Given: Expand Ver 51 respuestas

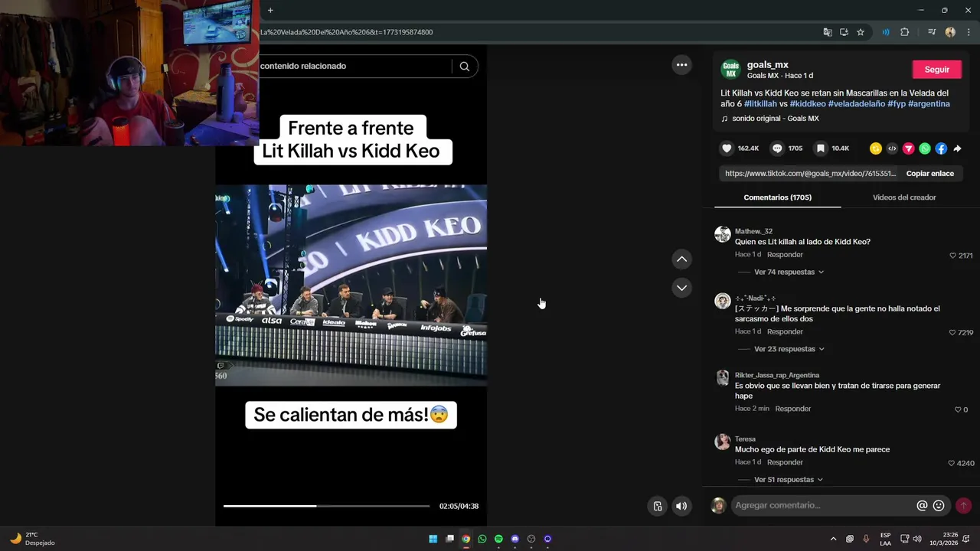Looking at the screenshot, I should 789,480.
